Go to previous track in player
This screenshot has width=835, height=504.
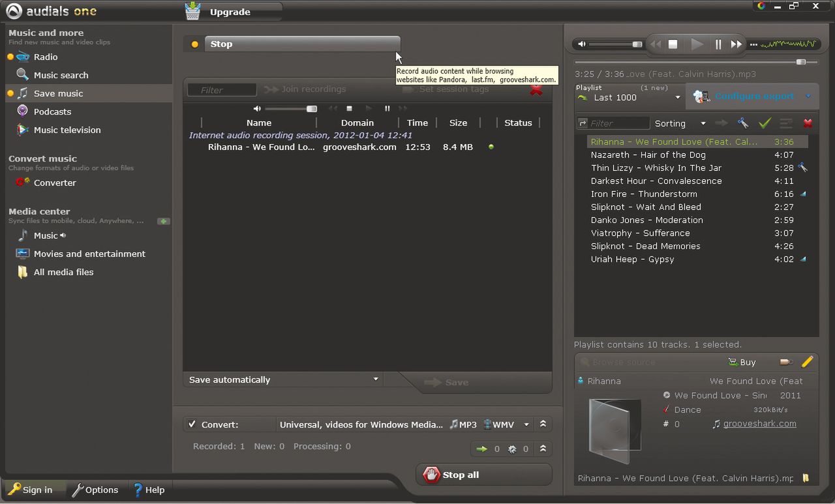tap(655, 44)
